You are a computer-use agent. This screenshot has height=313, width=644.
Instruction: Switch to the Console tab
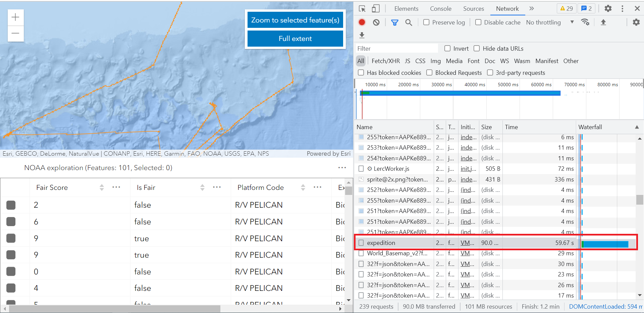(x=440, y=9)
